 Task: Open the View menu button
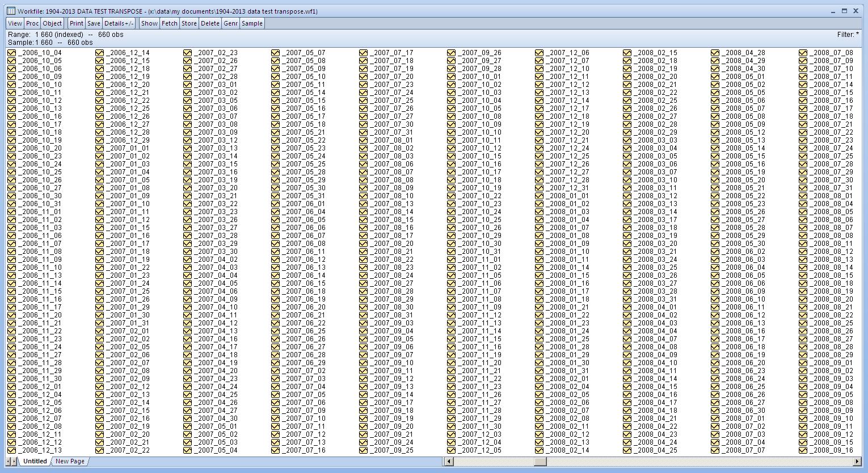[14, 23]
